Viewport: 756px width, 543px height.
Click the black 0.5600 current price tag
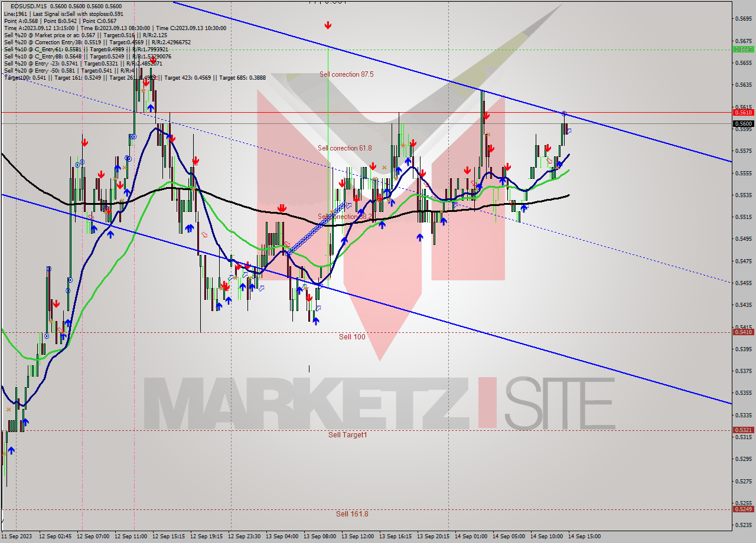[743, 123]
